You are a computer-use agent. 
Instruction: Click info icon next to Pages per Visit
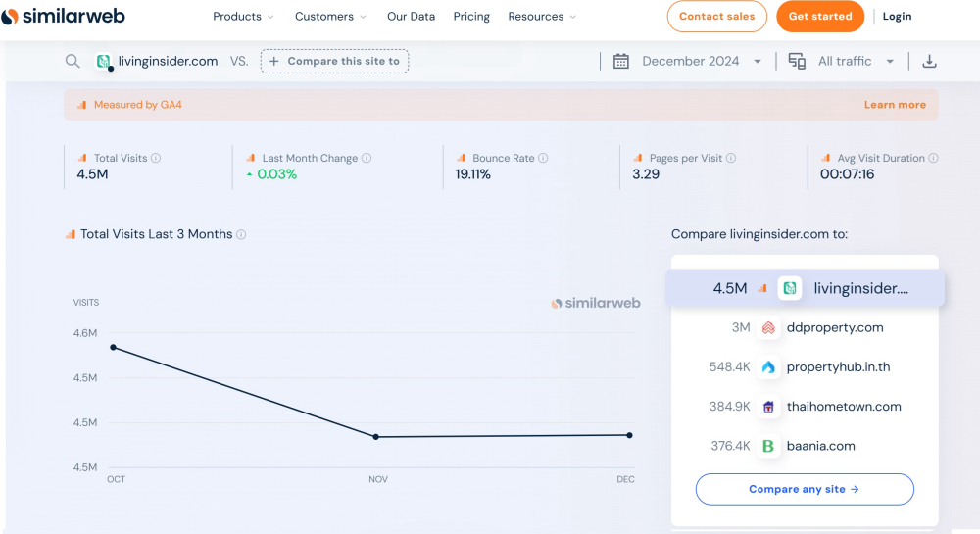point(731,158)
